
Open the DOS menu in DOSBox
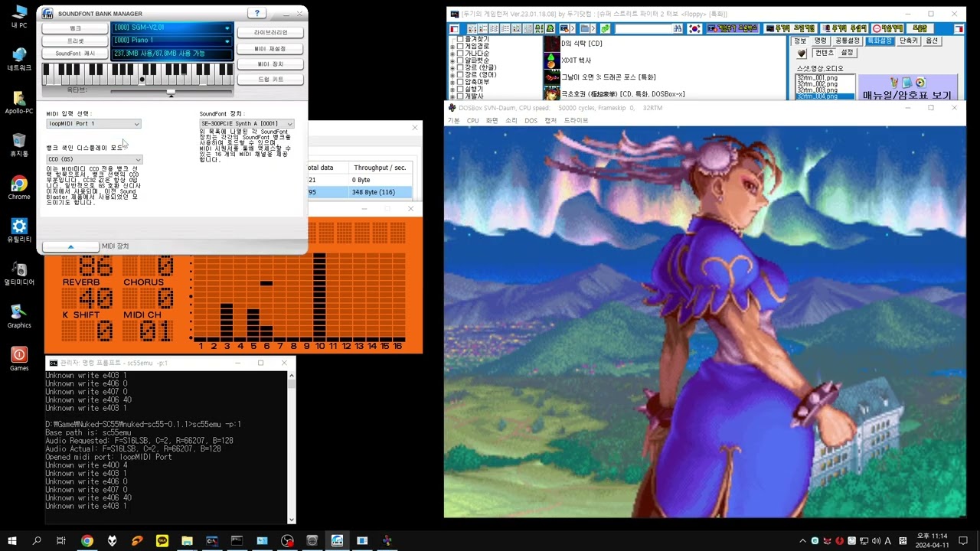point(531,121)
